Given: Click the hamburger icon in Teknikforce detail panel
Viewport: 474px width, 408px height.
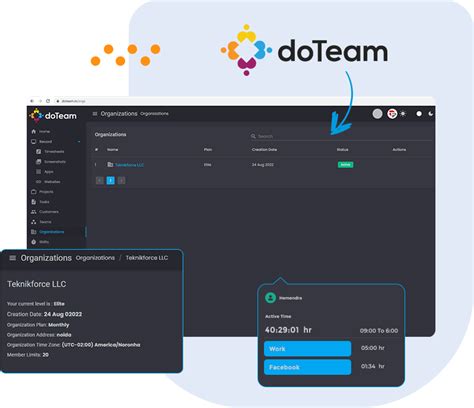Looking at the screenshot, I should pyautogui.click(x=13, y=258).
